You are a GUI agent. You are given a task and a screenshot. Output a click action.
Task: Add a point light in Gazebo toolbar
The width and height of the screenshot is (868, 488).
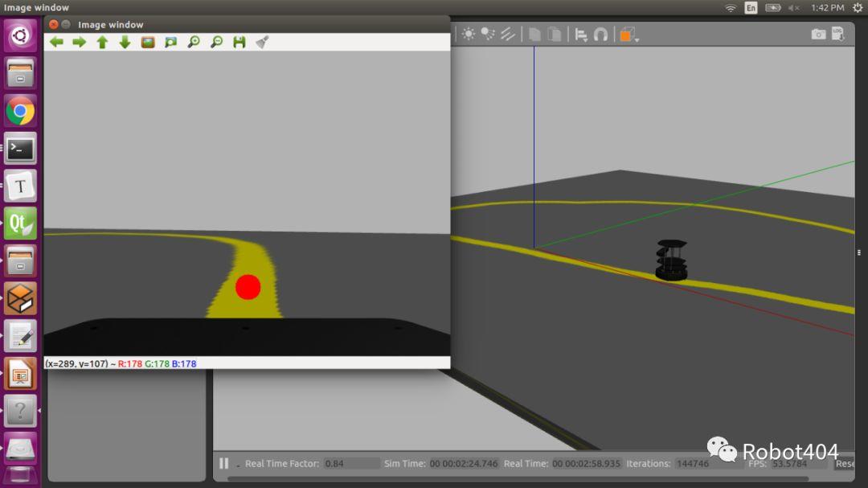pyautogui.click(x=469, y=35)
